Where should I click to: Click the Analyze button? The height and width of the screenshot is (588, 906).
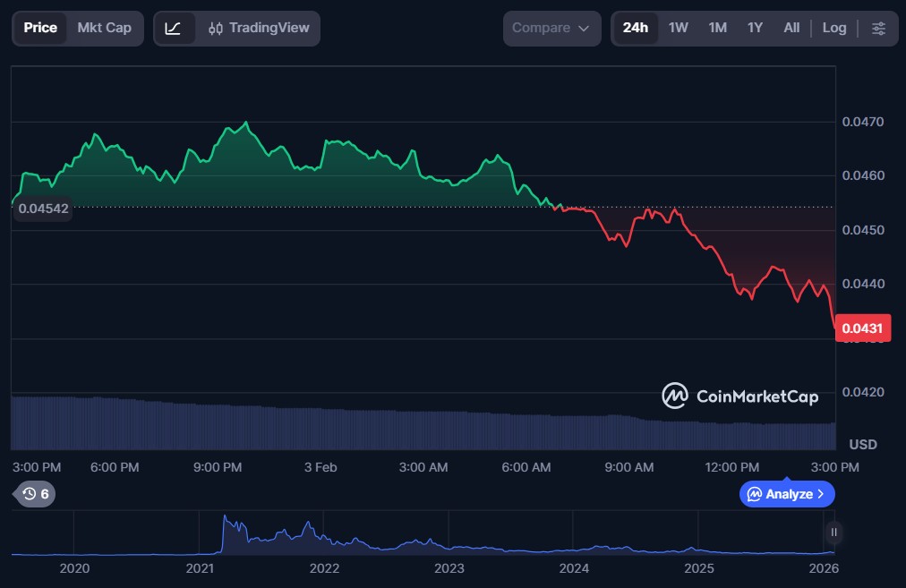click(786, 494)
